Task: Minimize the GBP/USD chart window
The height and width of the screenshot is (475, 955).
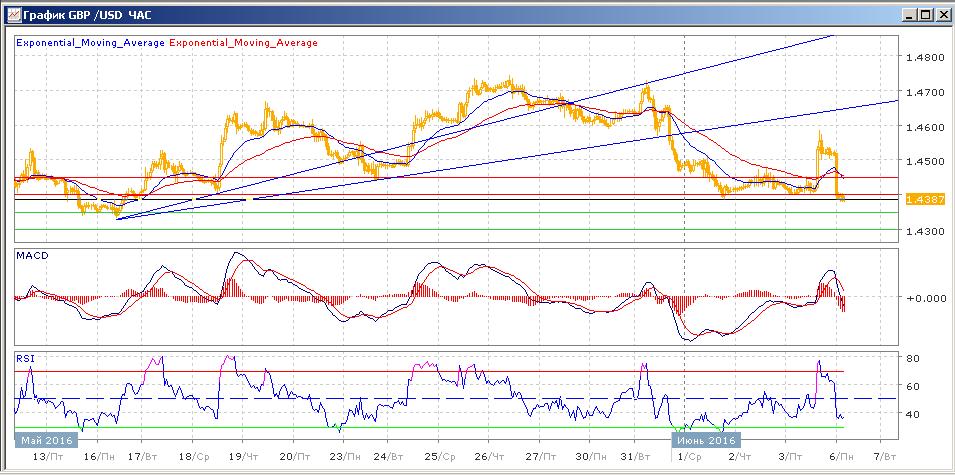Action: click(907, 14)
